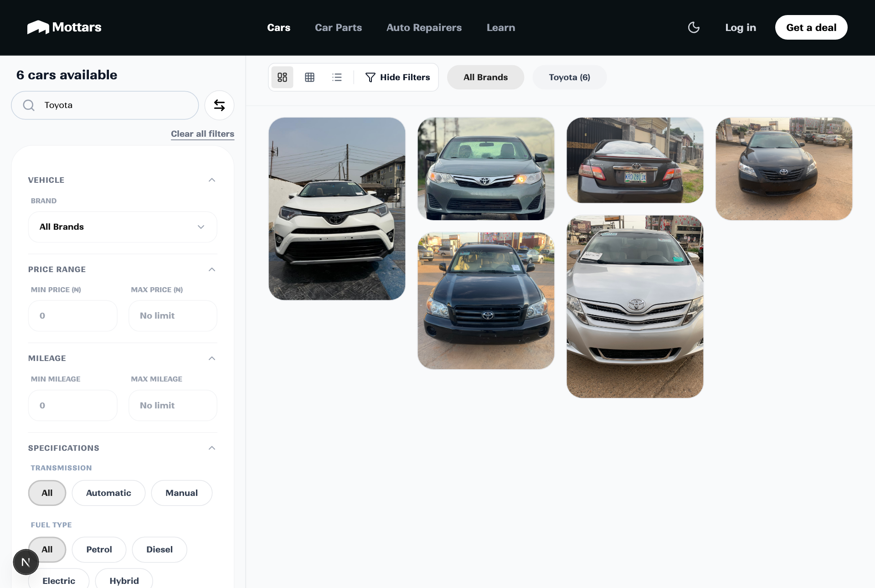Switch to table grid view
This screenshot has width=875, height=588.
pos(309,77)
